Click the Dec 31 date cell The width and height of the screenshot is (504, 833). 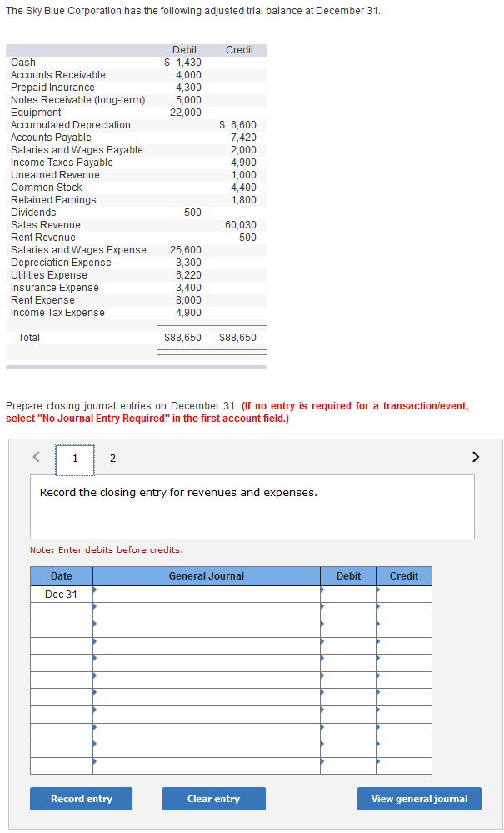click(x=62, y=594)
